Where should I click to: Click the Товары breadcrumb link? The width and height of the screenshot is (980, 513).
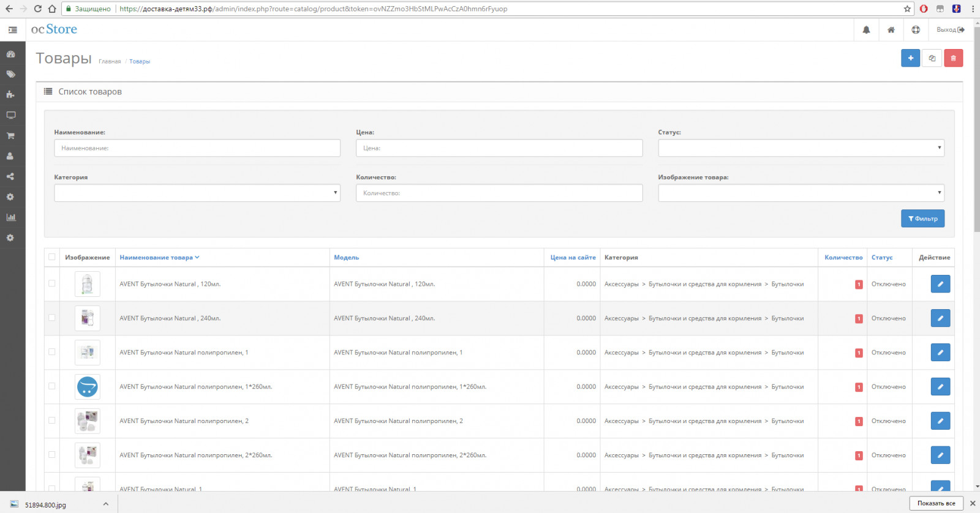pos(140,62)
